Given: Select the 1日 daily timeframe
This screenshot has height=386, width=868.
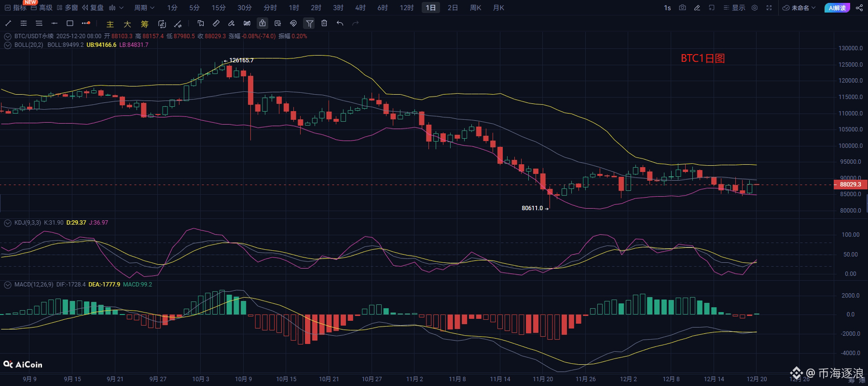Looking at the screenshot, I should (x=430, y=8).
